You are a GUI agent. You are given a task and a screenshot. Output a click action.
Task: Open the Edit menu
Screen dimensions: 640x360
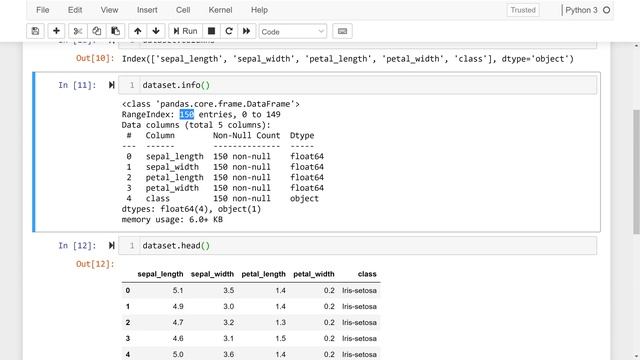tap(75, 10)
